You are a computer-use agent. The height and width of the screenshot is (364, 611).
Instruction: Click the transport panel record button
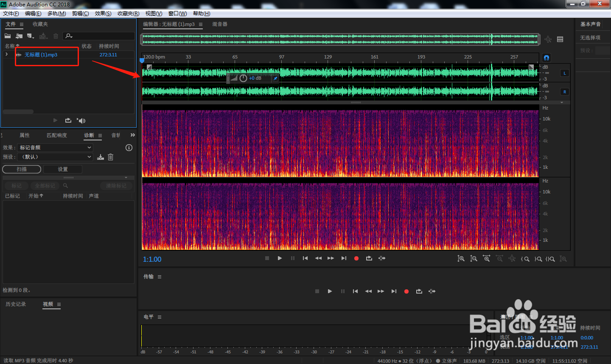pyautogui.click(x=406, y=291)
